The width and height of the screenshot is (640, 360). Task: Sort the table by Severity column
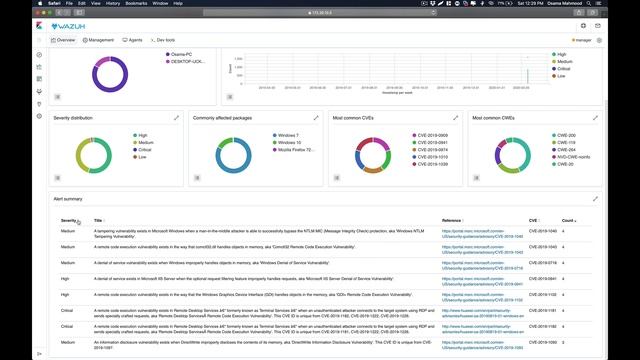click(x=69, y=221)
